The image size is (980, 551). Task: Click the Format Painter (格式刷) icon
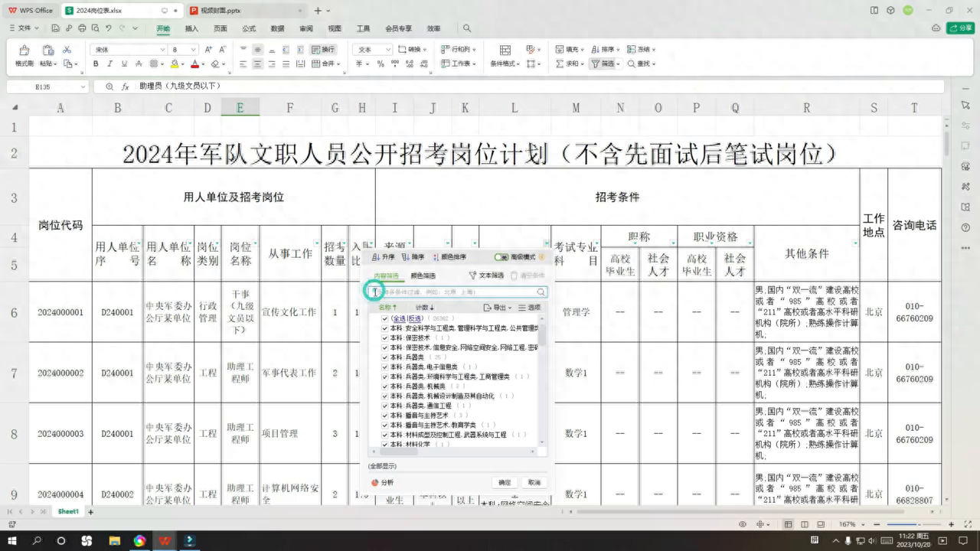(x=24, y=51)
